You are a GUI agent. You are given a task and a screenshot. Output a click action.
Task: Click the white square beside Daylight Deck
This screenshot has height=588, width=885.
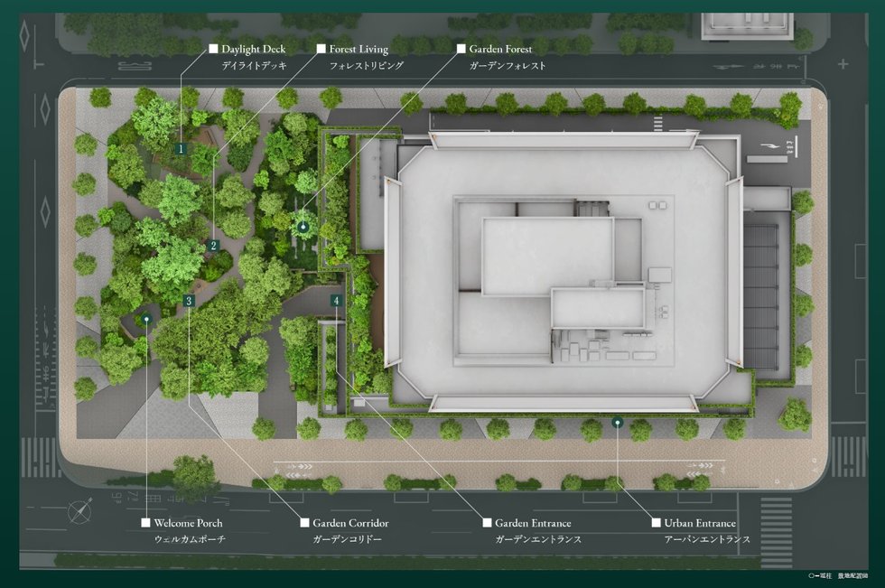213,49
